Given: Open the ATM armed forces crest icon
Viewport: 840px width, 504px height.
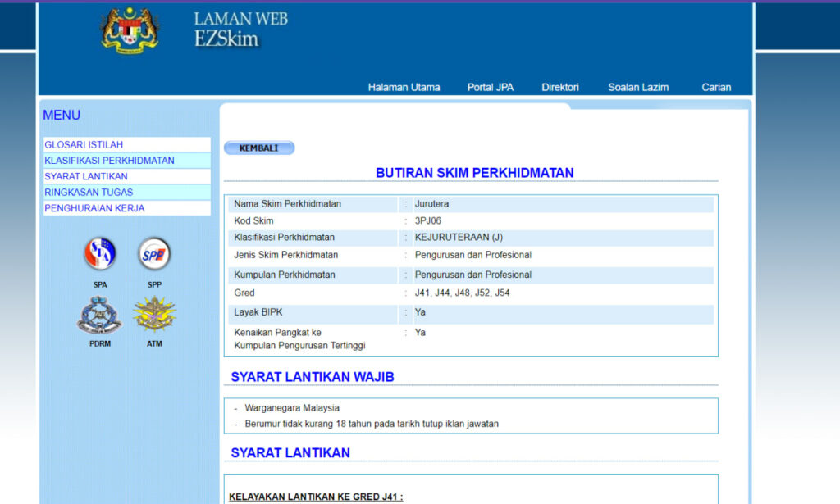Looking at the screenshot, I should (x=154, y=315).
